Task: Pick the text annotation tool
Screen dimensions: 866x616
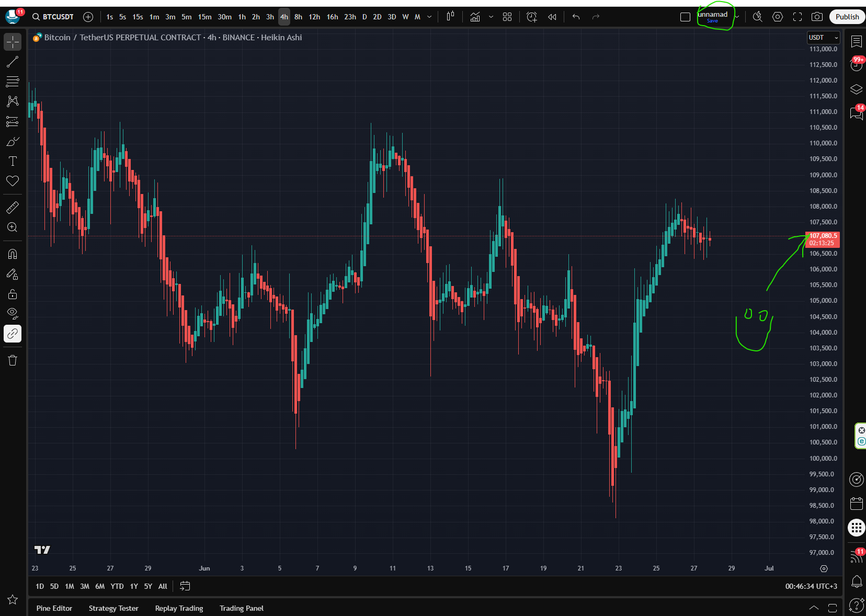Action: (13, 161)
